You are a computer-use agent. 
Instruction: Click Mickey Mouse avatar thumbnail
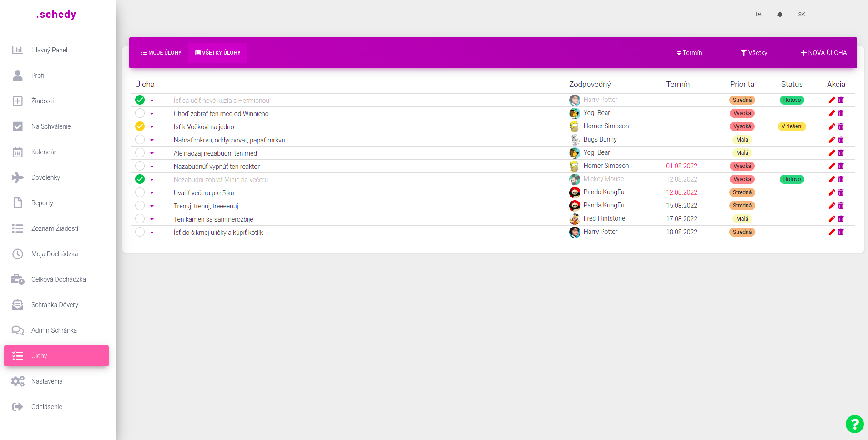click(575, 179)
